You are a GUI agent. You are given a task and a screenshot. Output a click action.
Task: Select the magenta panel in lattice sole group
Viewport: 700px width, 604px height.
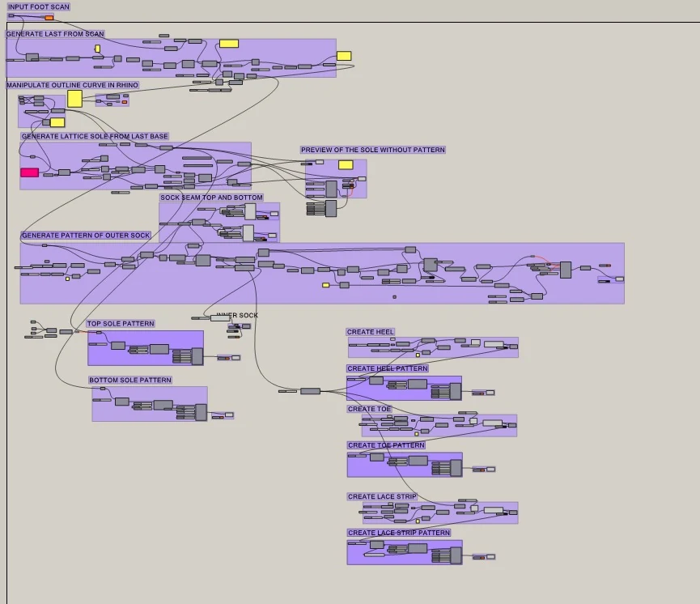(29, 172)
